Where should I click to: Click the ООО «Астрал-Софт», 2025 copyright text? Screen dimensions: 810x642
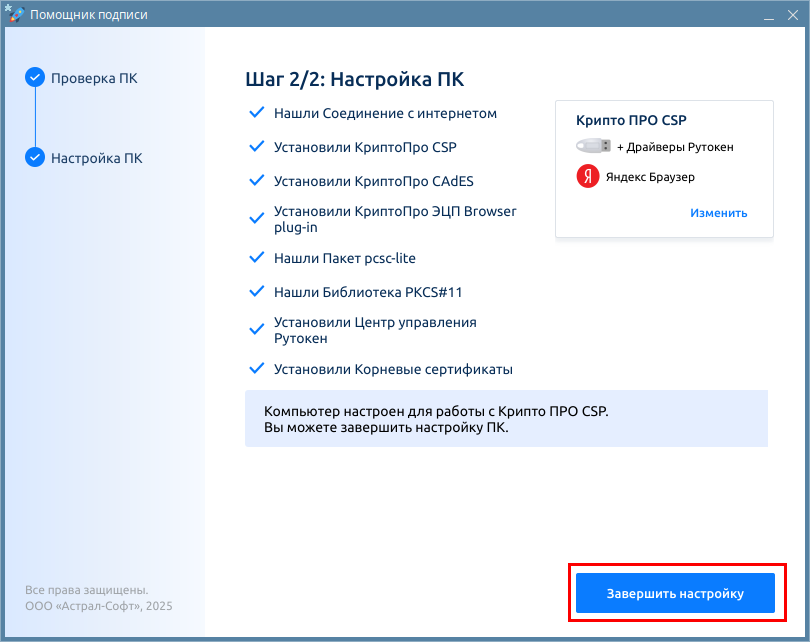[x=99, y=606]
